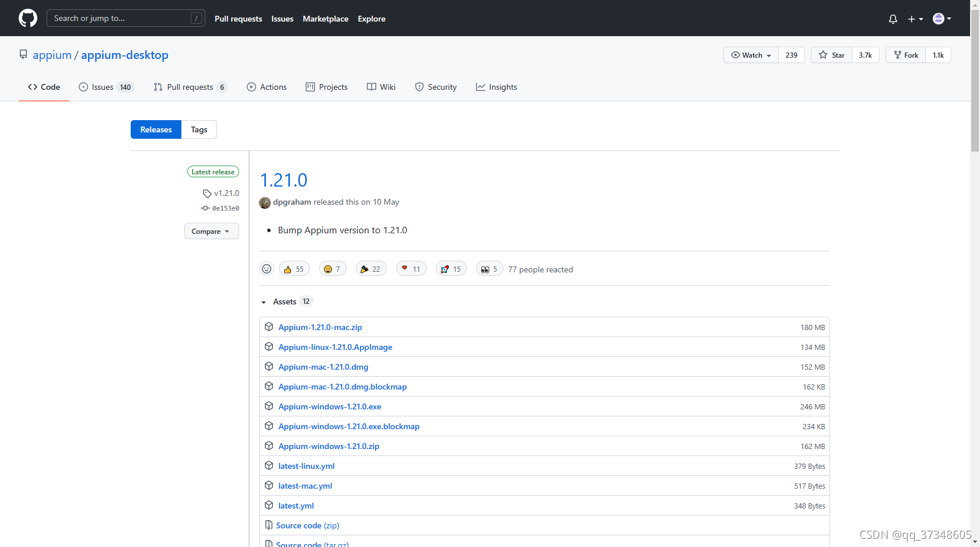
Task: Download Appium-windows-1.21.0.zip
Action: (x=328, y=446)
